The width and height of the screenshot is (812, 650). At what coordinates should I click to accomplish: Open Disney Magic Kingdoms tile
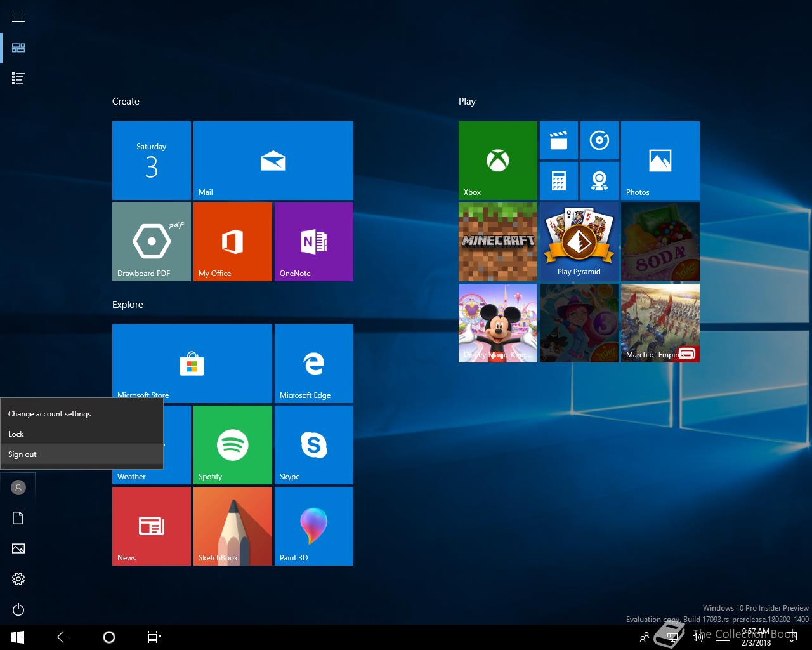pyautogui.click(x=497, y=323)
